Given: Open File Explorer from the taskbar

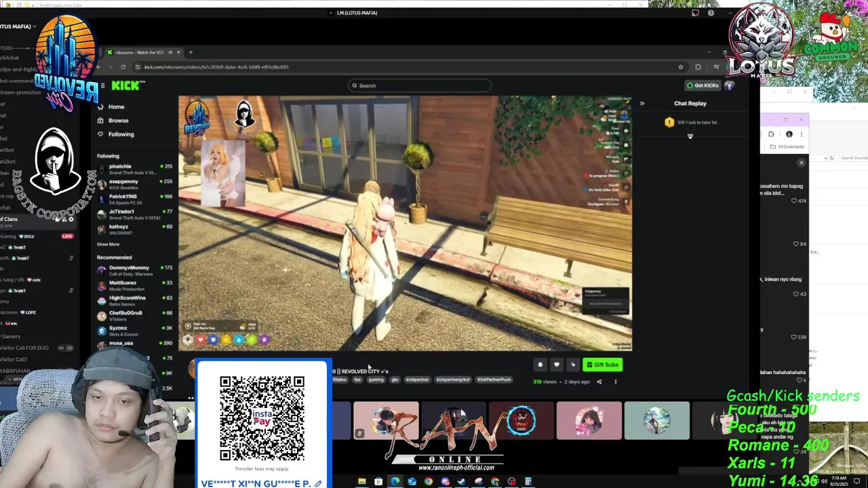Looking at the screenshot, I should pyautogui.click(x=362, y=482).
